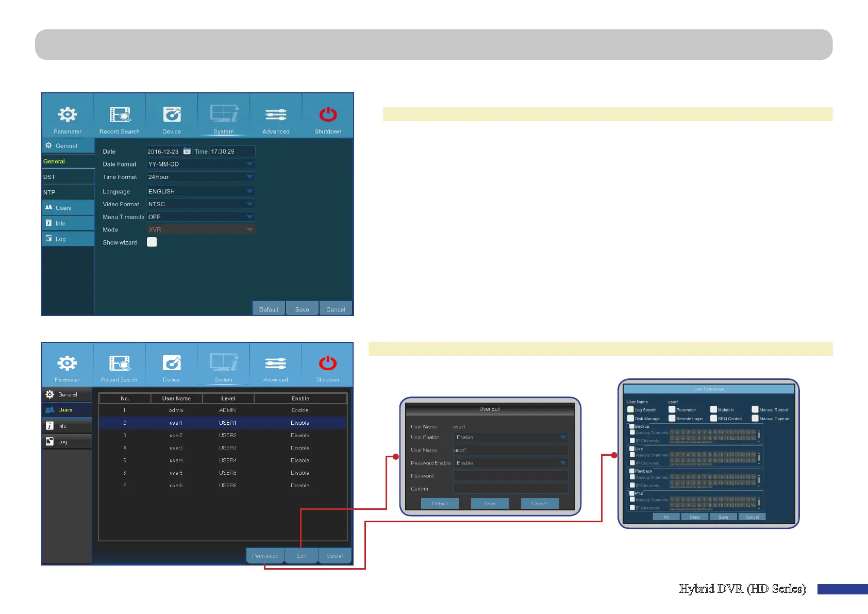This screenshot has height=614, width=868.
Task: Expand the Video Format dropdown showing NTSC
Action: point(201,204)
